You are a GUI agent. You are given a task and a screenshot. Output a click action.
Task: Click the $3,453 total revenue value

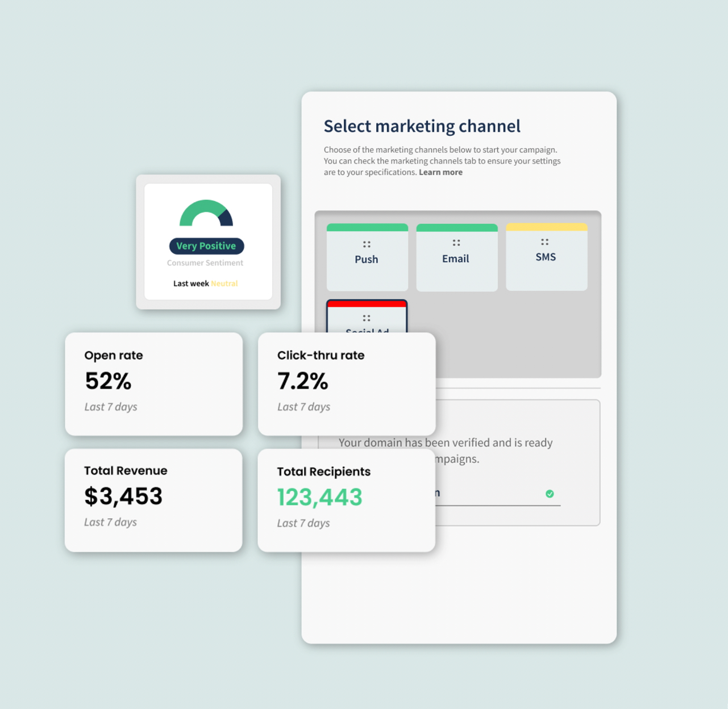pos(123,496)
